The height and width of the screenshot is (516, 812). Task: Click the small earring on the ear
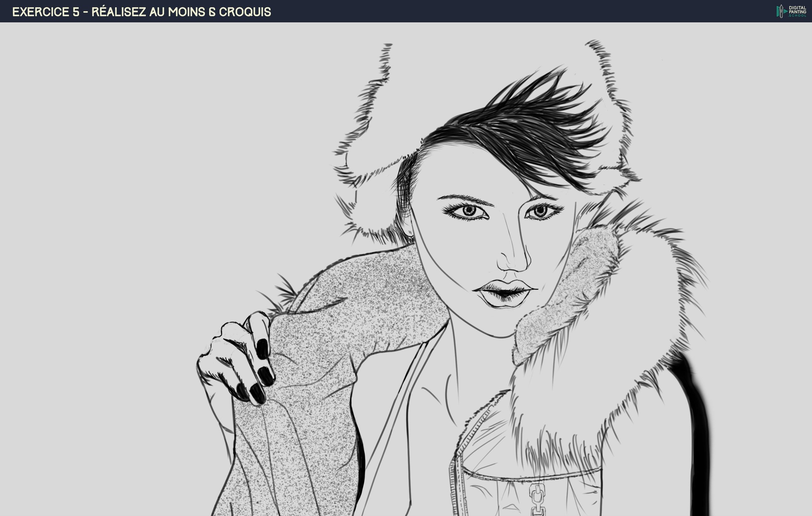pos(410,232)
